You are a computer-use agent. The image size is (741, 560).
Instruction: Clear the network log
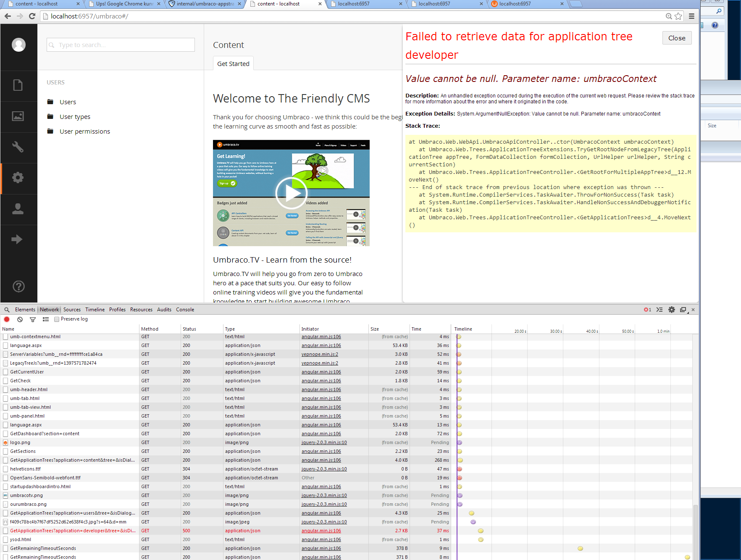tap(20, 319)
